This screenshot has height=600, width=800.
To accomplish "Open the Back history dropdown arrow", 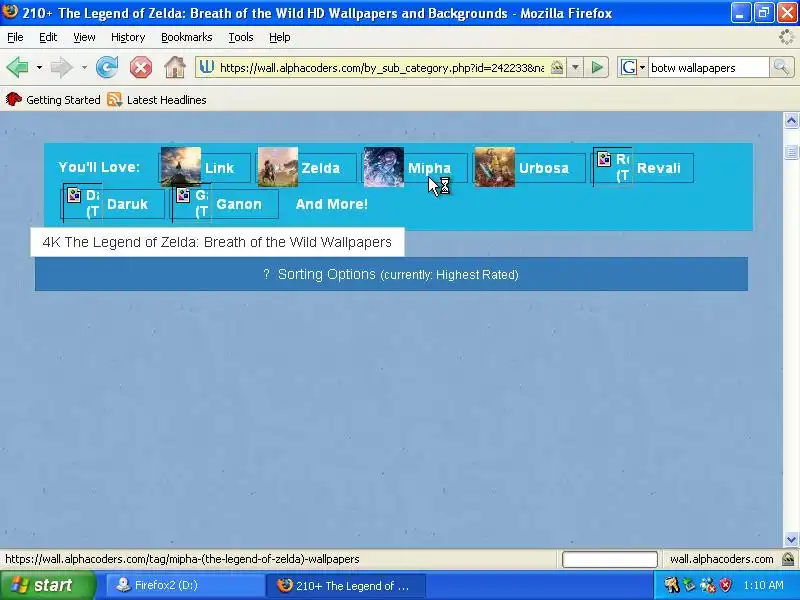I will point(39,67).
